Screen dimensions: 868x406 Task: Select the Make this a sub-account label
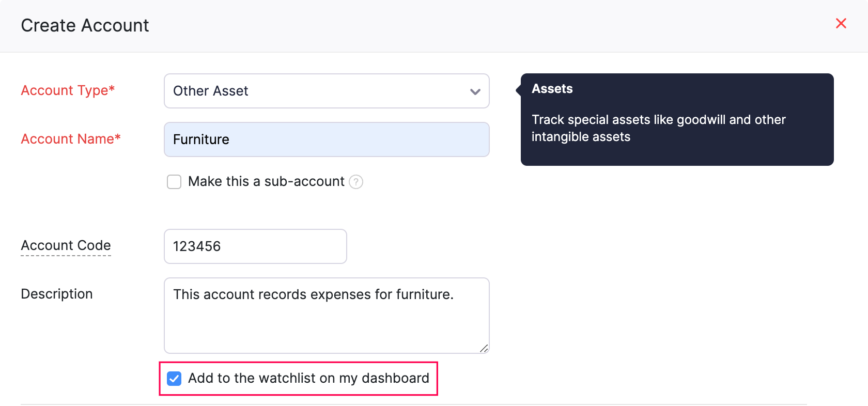click(x=267, y=181)
